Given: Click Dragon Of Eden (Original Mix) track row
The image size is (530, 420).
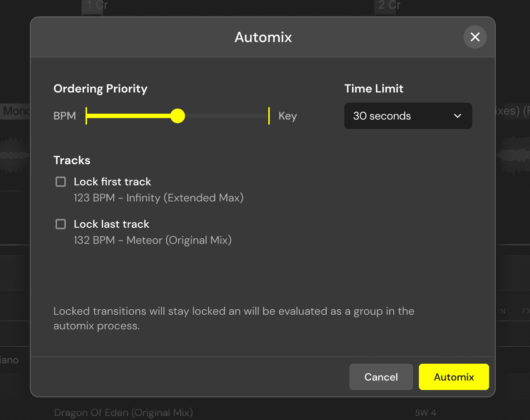Looking at the screenshot, I should pos(124,413).
